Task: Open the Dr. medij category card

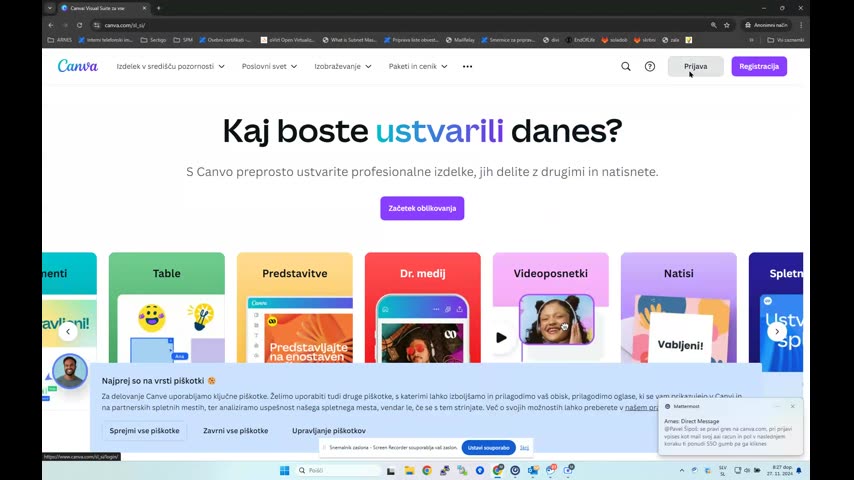Action: coord(423,307)
